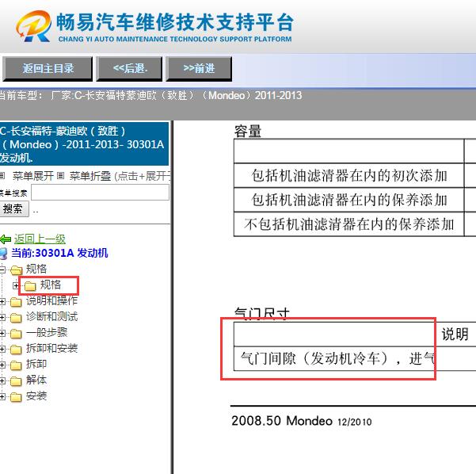This screenshot has height=474, width=476.
Task: Click cell 包括机油滤清器在内的初次添加
Action: point(349,176)
